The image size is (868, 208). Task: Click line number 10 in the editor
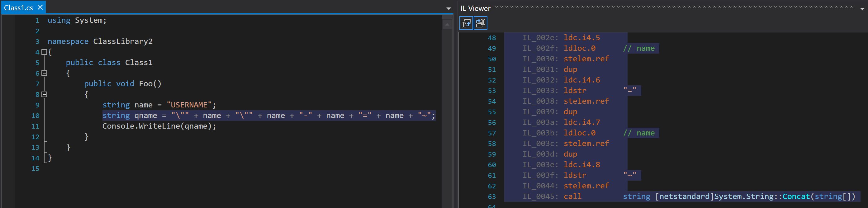click(x=36, y=116)
